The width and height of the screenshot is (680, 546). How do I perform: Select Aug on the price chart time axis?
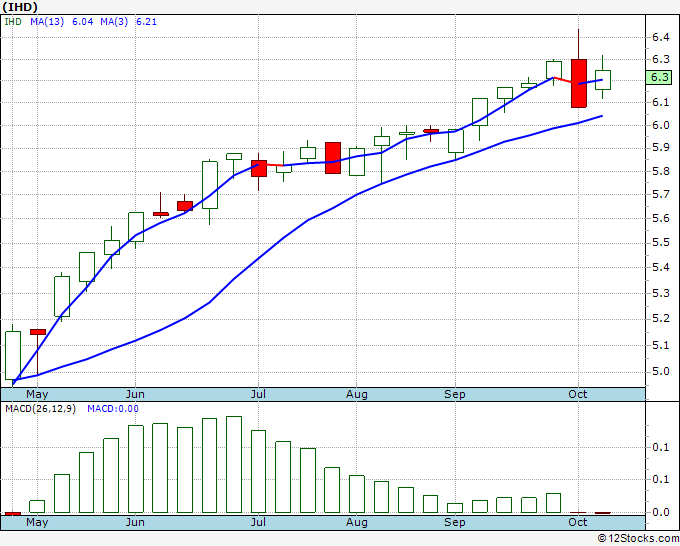[x=356, y=394]
